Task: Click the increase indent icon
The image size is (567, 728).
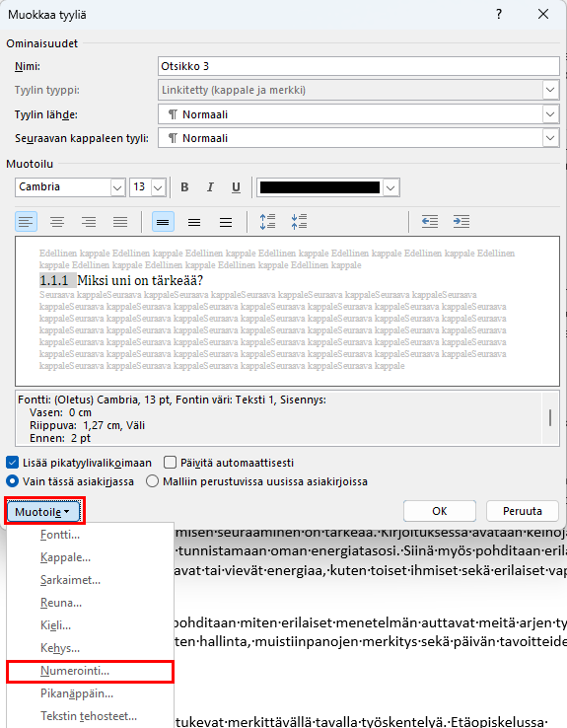Action: coord(461,222)
